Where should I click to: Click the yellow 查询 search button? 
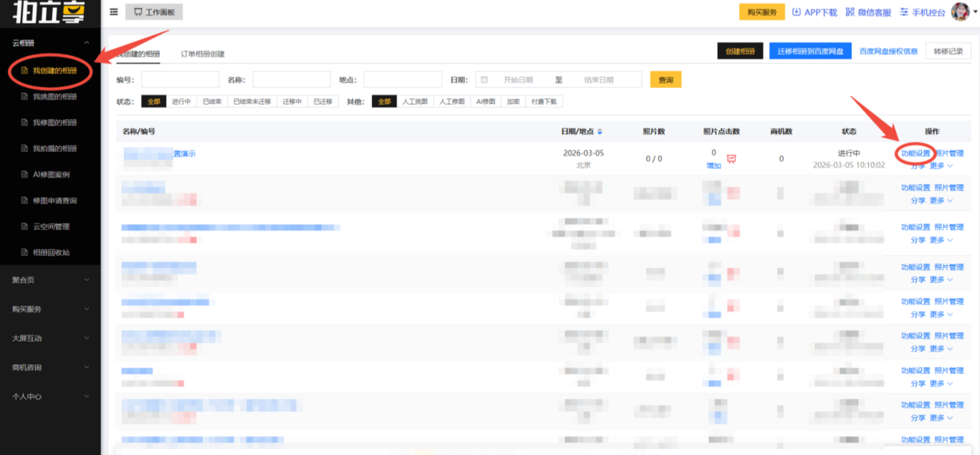666,80
